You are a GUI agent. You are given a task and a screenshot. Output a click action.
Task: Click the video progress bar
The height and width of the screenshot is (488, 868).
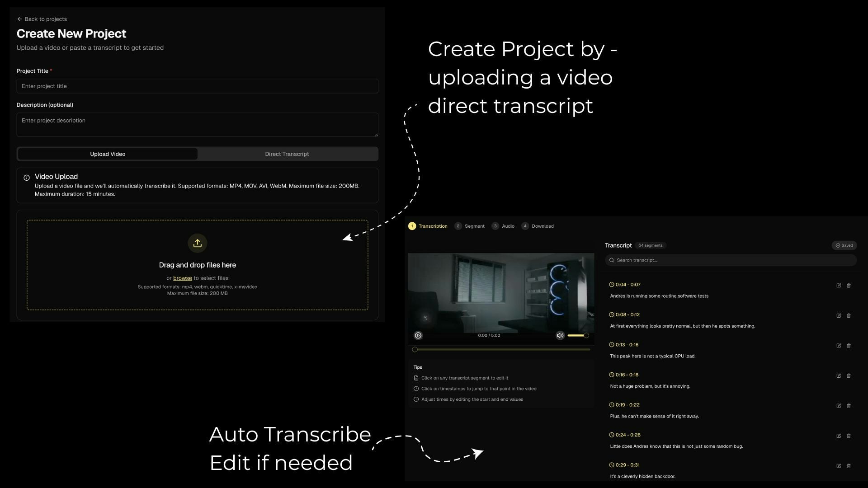[x=502, y=349]
